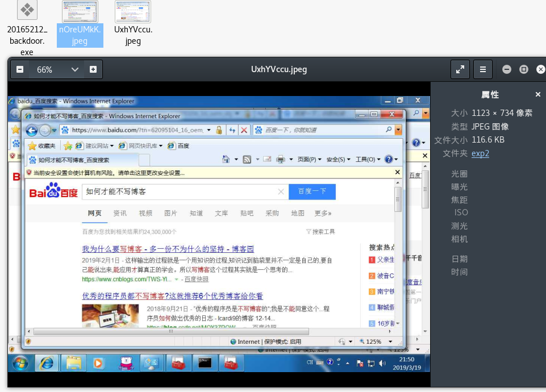Click the IE forward arrow button
The width and height of the screenshot is (546, 392).
[x=45, y=131]
